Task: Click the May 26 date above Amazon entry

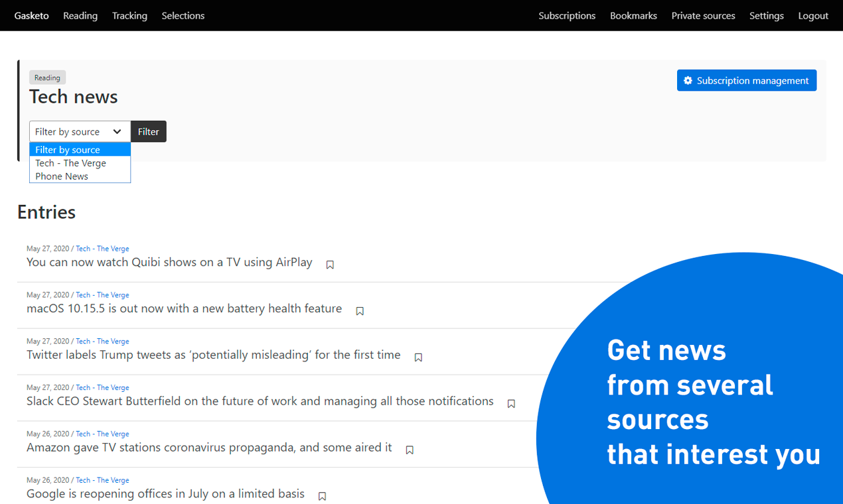Action: 48,434
